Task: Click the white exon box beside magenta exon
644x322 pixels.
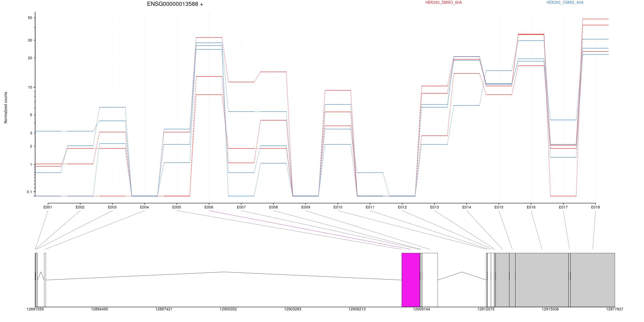Action: click(430, 280)
